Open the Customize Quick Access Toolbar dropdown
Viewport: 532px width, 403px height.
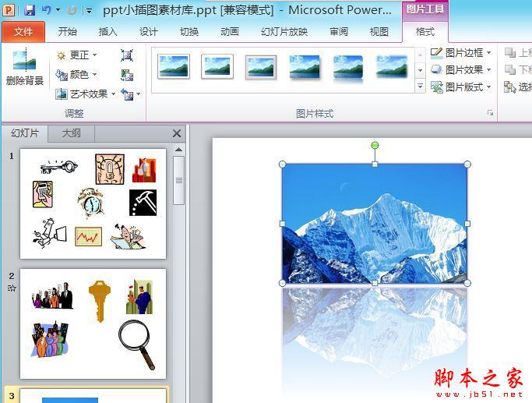[89, 11]
